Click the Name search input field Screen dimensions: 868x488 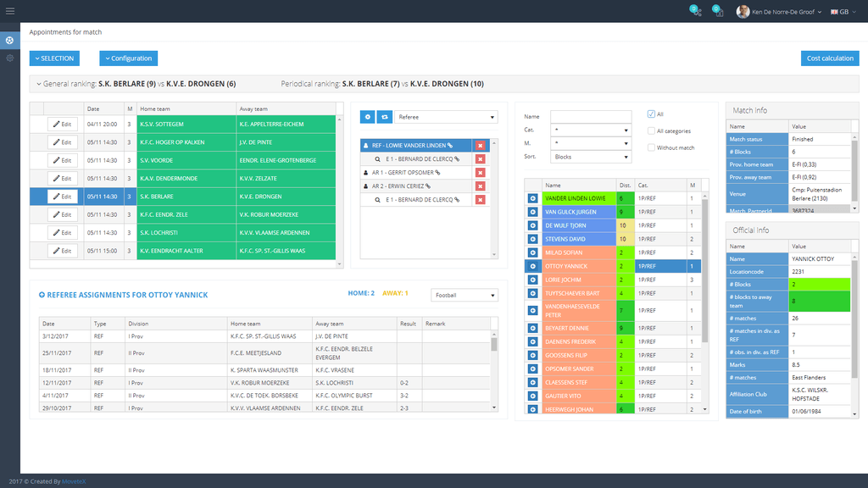pos(590,117)
